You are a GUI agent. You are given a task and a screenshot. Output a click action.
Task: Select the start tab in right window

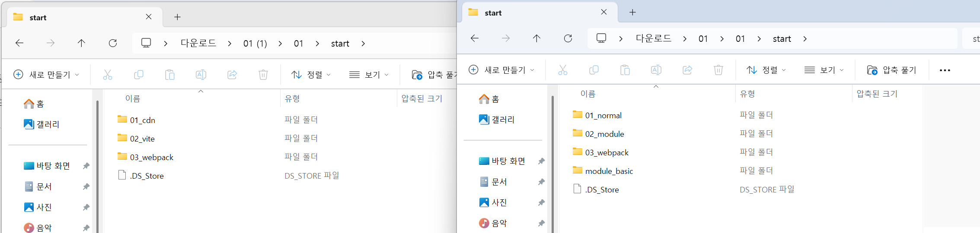click(539, 13)
